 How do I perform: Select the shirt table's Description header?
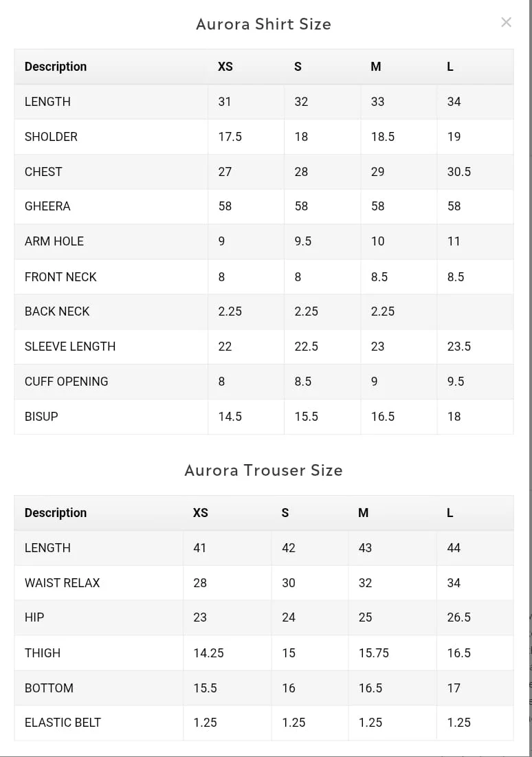click(56, 67)
